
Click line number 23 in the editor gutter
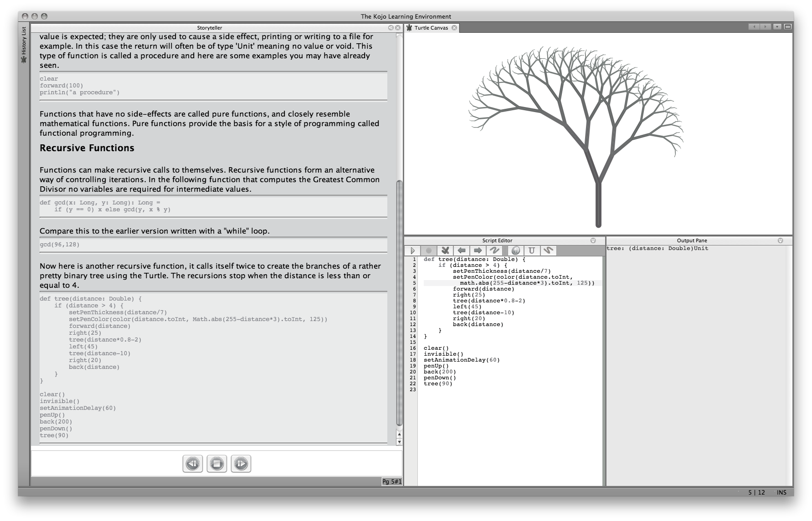pos(412,389)
